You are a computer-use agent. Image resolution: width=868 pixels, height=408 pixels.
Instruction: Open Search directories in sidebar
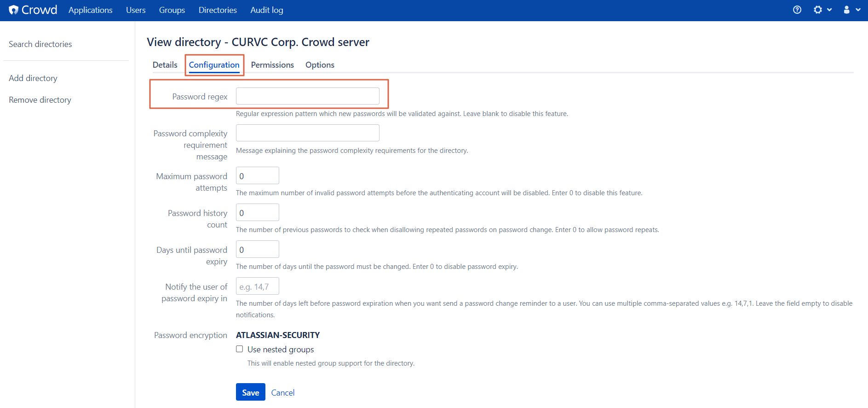pos(40,44)
